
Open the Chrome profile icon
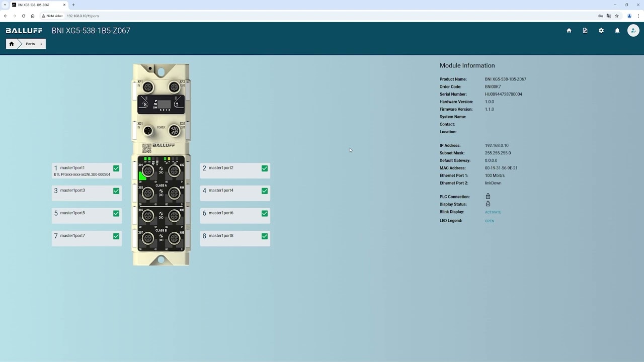coord(629,16)
